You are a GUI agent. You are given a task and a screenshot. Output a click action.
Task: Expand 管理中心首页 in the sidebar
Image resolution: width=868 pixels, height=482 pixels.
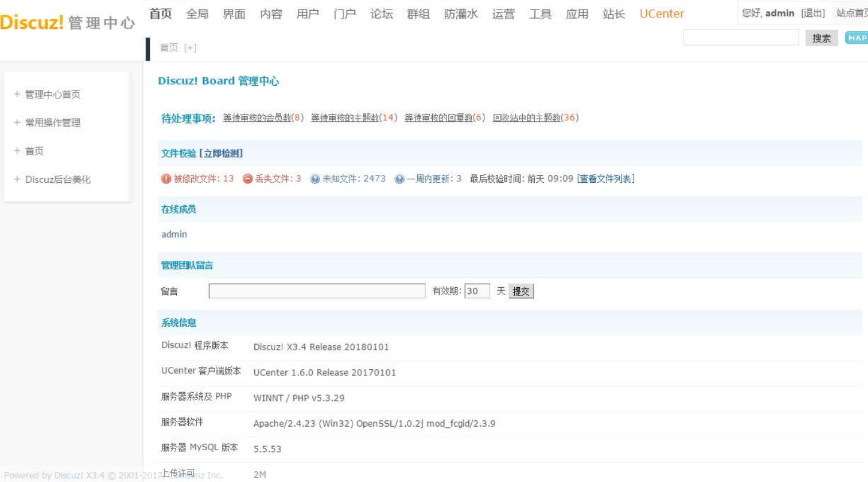tap(47, 94)
